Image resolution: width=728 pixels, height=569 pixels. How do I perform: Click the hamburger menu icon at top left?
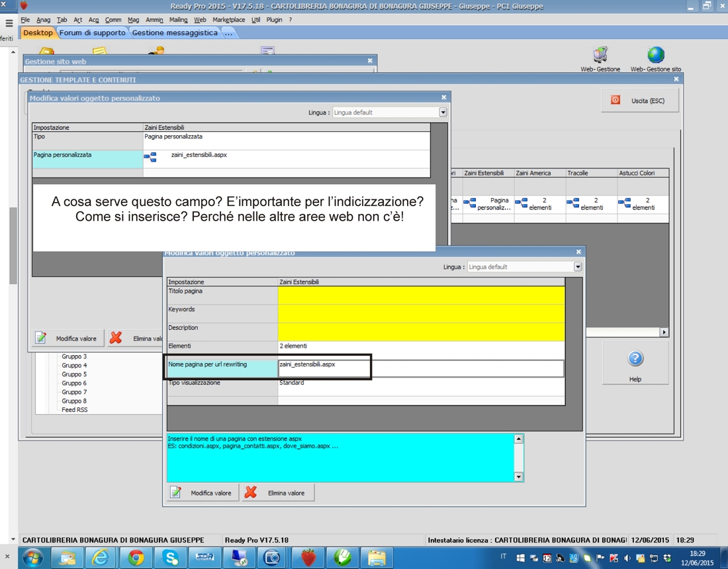pos(9,23)
